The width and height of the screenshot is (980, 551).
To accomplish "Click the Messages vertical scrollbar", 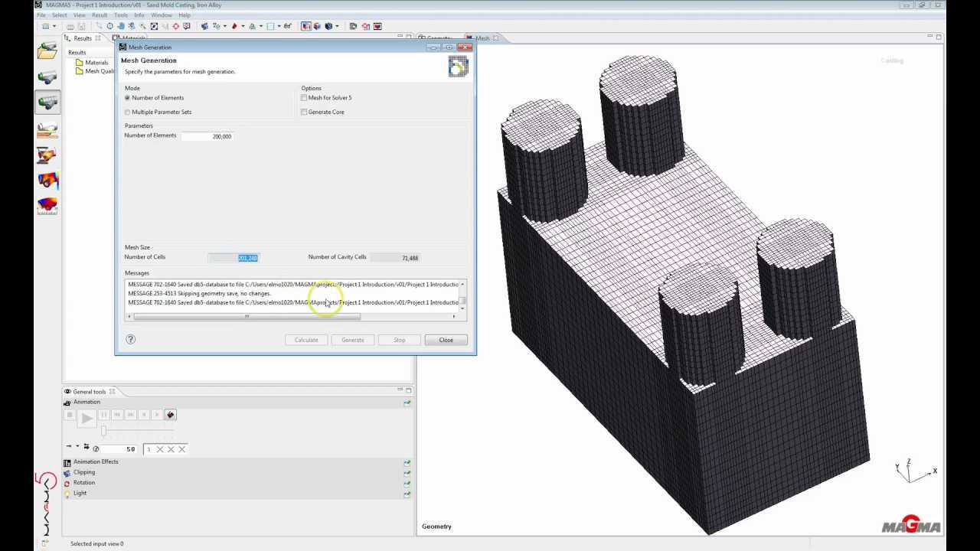I will [x=462, y=300].
